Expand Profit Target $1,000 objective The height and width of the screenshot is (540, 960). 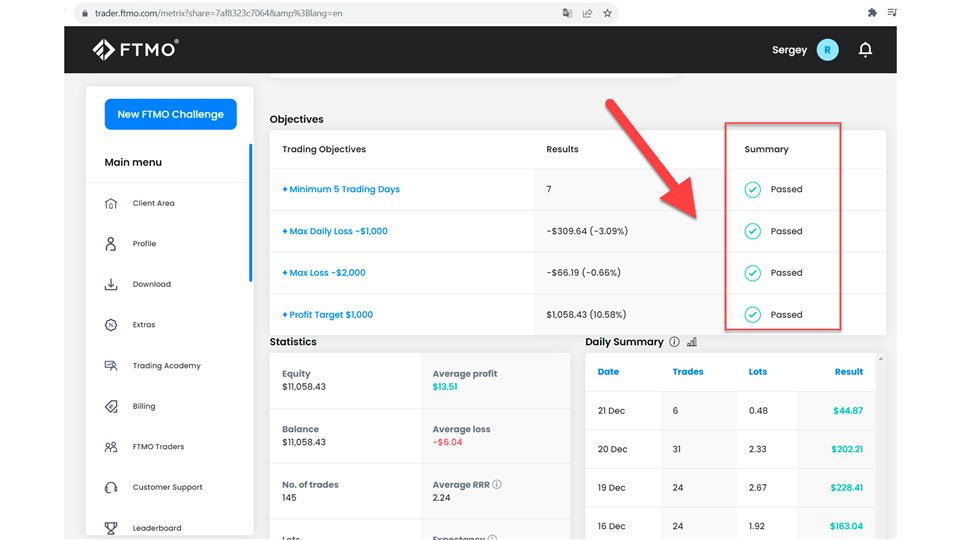328,315
